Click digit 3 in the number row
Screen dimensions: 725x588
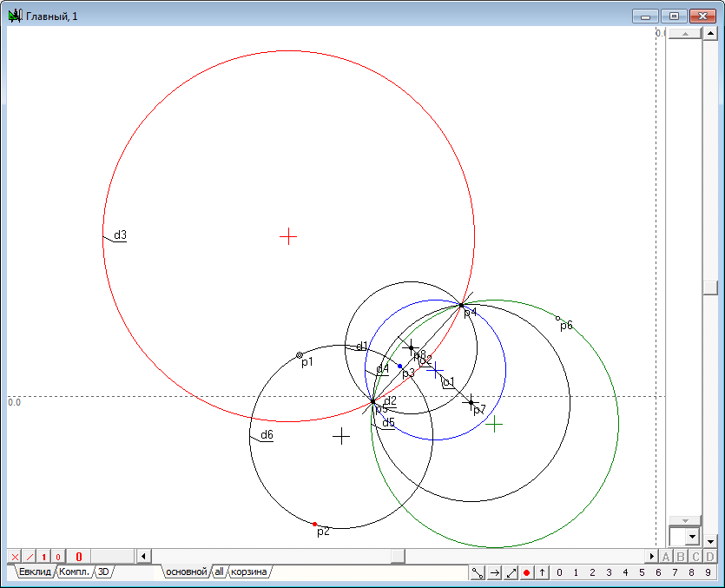click(609, 572)
